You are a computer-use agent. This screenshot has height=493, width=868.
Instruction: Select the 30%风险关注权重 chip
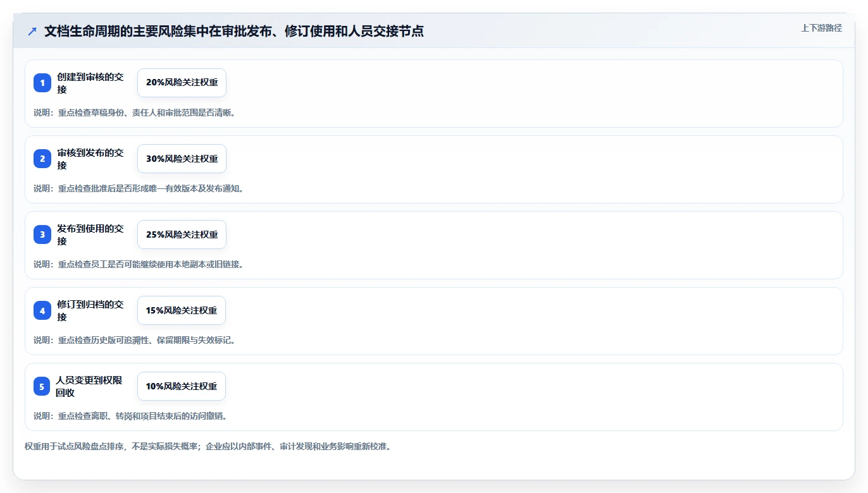(x=182, y=159)
